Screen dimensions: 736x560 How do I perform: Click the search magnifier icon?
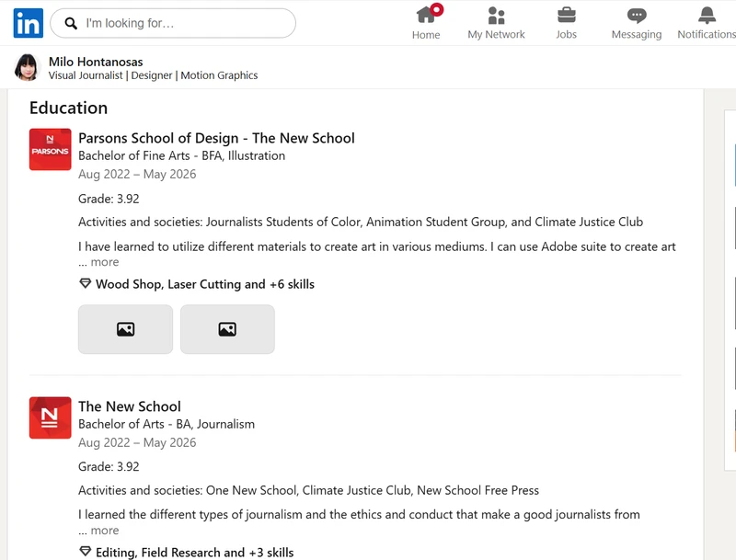(x=71, y=23)
